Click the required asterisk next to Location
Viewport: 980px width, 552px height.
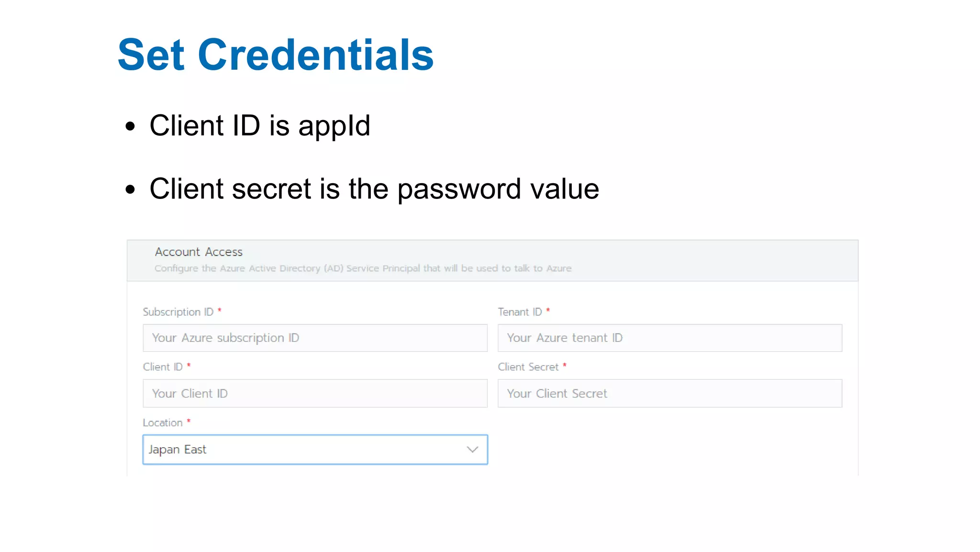coord(189,421)
